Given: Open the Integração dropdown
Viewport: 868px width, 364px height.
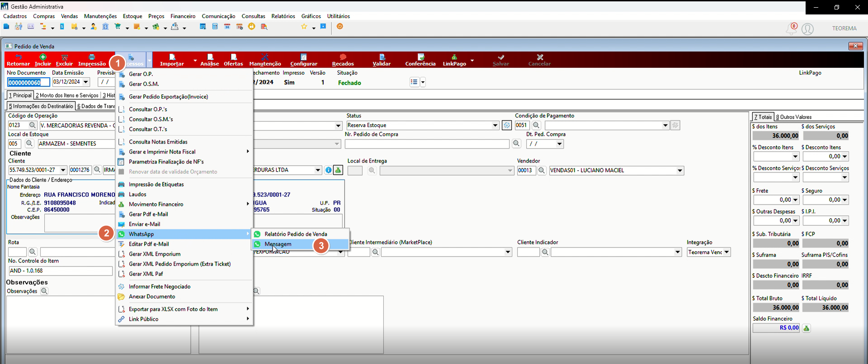Looking at the screenshot, I should coord(727,252).
